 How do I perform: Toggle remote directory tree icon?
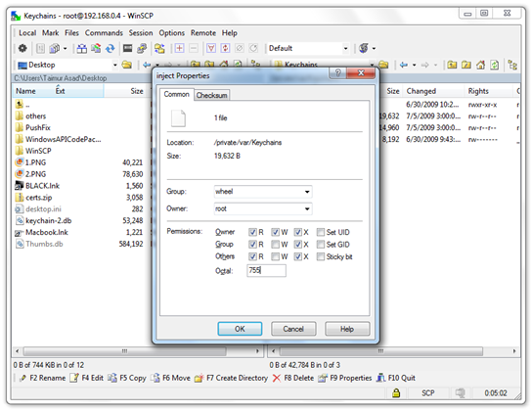click(x=512, y=65)
